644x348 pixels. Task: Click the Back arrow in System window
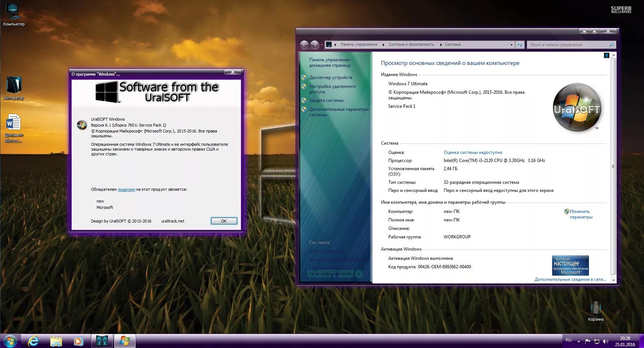click(304, 45)
